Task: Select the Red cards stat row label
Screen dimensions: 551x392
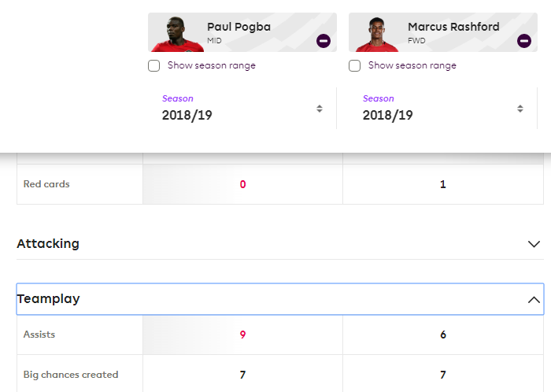Action: point(46,184)
